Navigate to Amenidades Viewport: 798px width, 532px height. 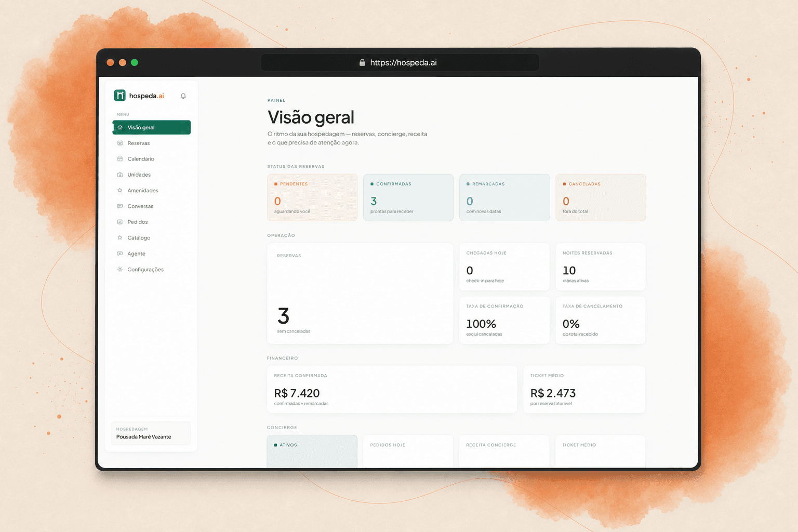152,191
